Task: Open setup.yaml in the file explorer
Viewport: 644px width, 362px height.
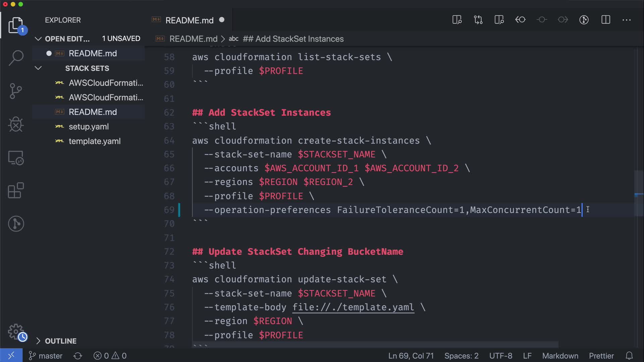Action: click(x=89, y=127)
